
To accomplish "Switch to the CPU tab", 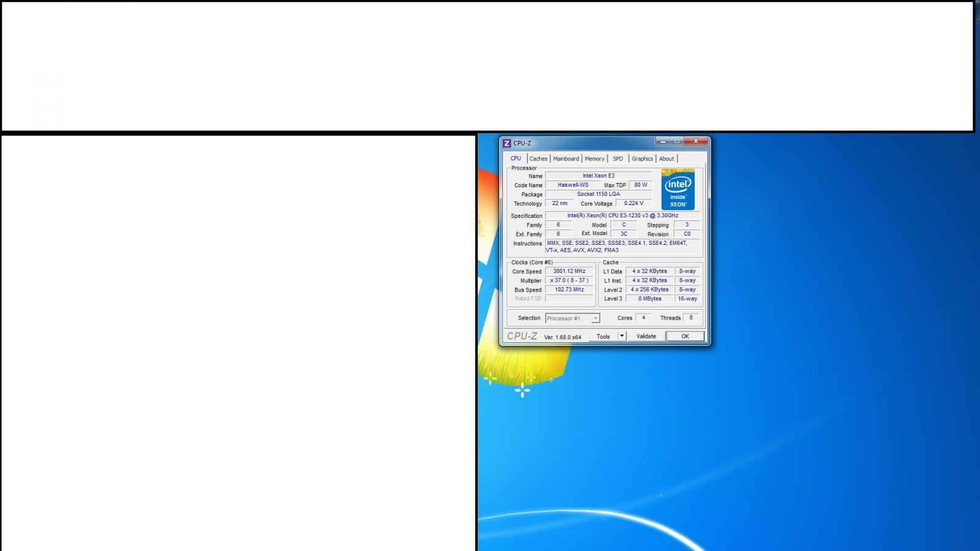I will tap(516, 159).
